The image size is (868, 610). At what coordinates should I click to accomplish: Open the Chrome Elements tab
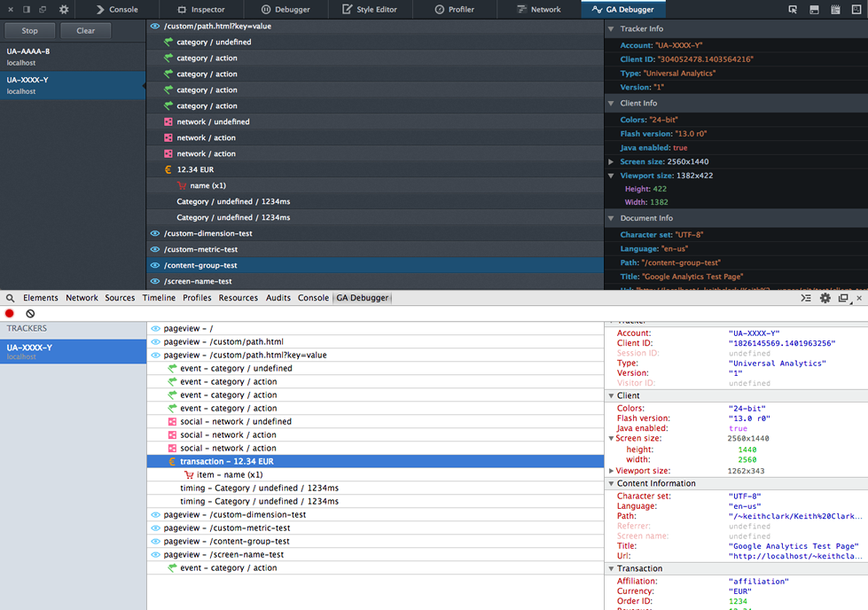click(x=41, y=298)
